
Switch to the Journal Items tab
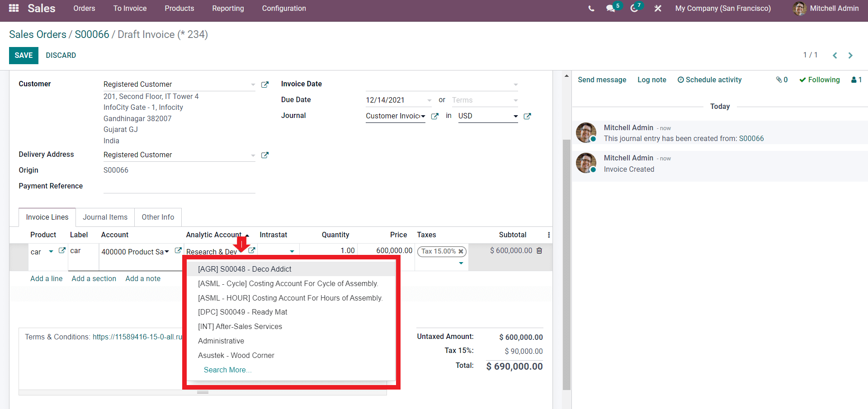pos(105,217)
